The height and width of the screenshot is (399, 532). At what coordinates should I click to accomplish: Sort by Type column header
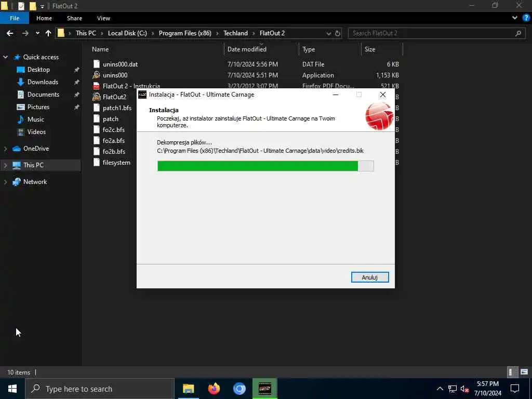[x=309, y=49]
